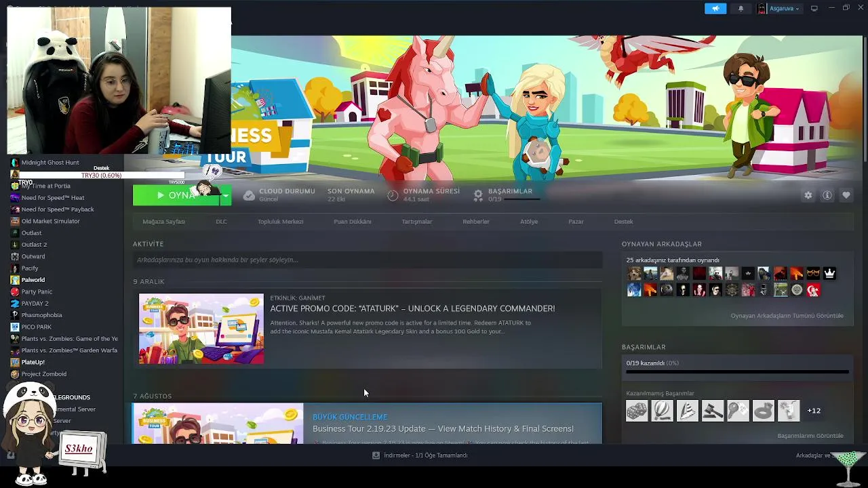Image resolution: width=868 pixels, height=488 pixels.
Task: Select the duck swim ring achievement icon
Action: [763, 411]
